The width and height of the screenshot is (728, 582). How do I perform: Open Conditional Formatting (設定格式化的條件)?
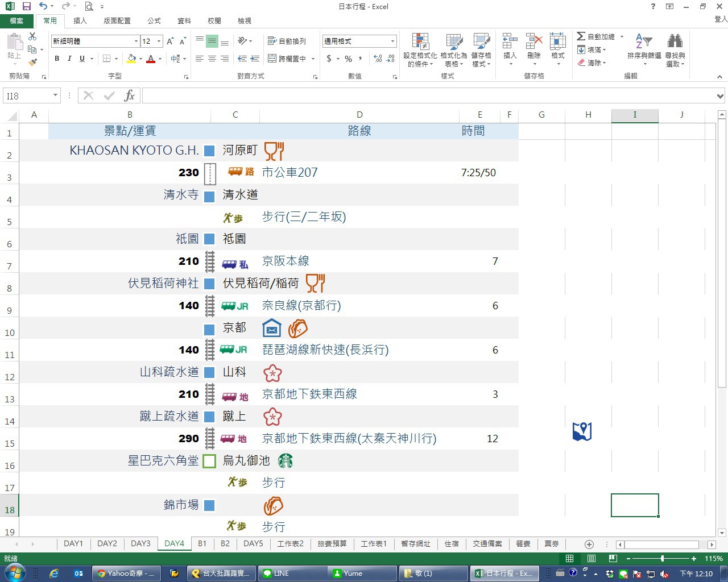tap(420, 50)
